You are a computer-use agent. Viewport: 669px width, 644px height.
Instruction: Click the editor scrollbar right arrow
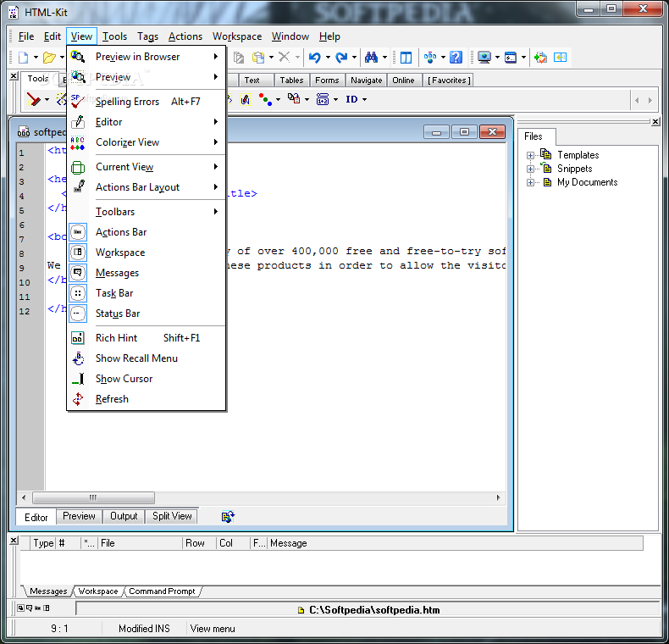coord(498,498)
